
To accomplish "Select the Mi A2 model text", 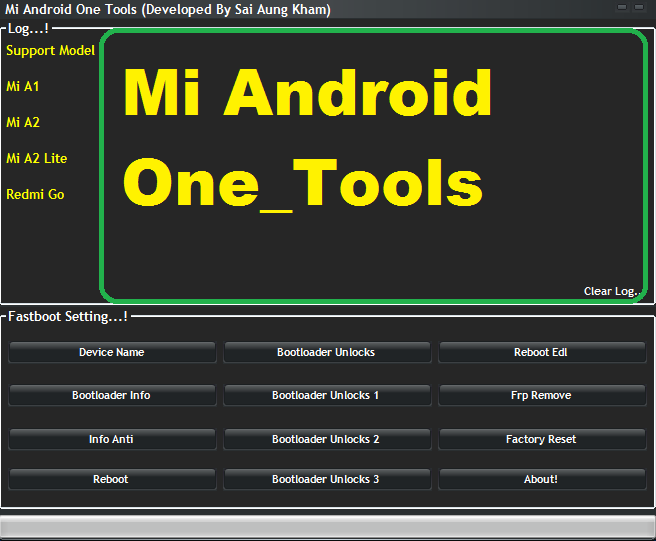I will (x=23, y=123).
